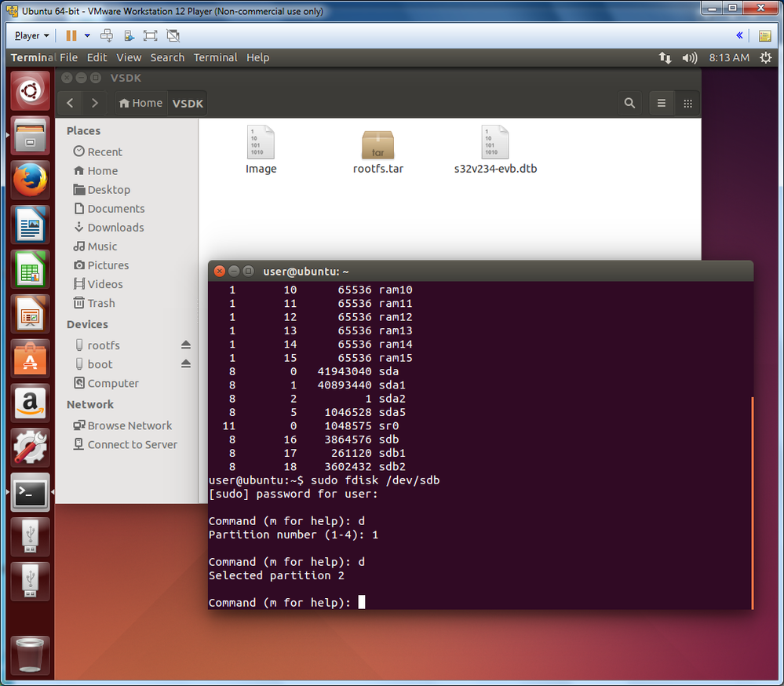Image resolution: width=784 pixels, height=686 pixels.
Task: Expand the pause button power options arrow
Action: (x=87, y=35)
